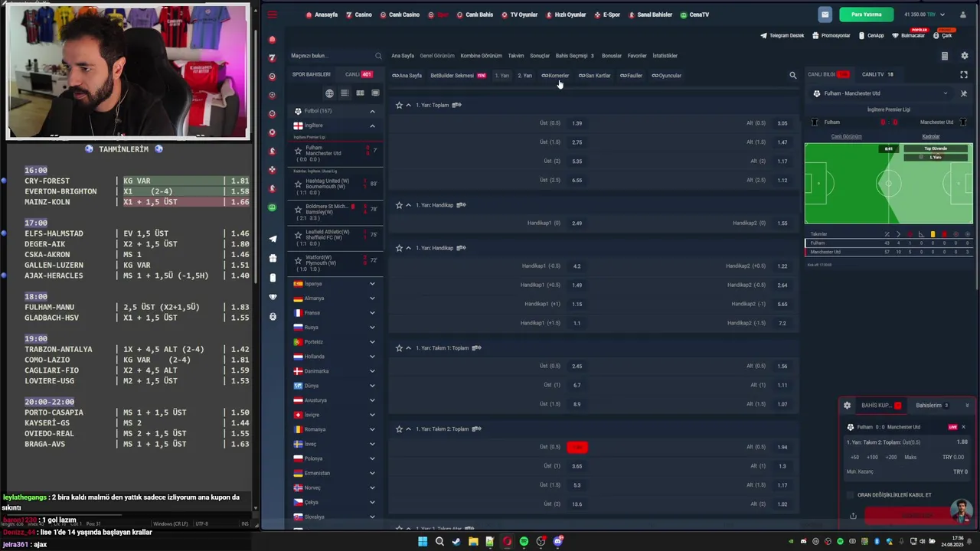
Task: Collapse the 1. Yarı: Takım 2: Toplam chevron
Action: click(x=408, y=429)
